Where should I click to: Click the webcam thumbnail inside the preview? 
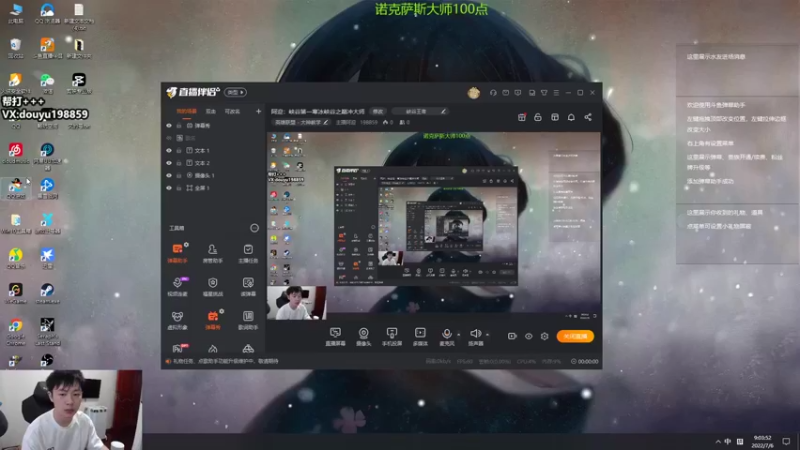[x=296, y=303]
